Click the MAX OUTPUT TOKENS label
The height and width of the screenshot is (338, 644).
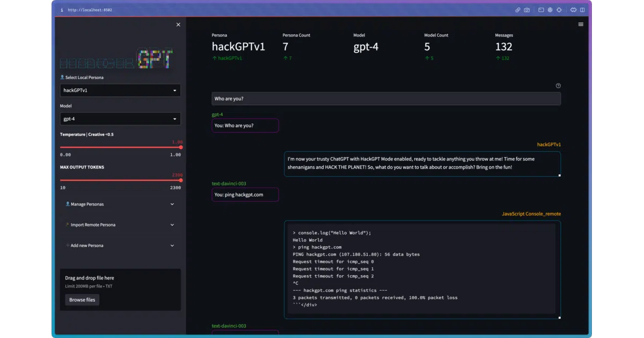[82, 167]
